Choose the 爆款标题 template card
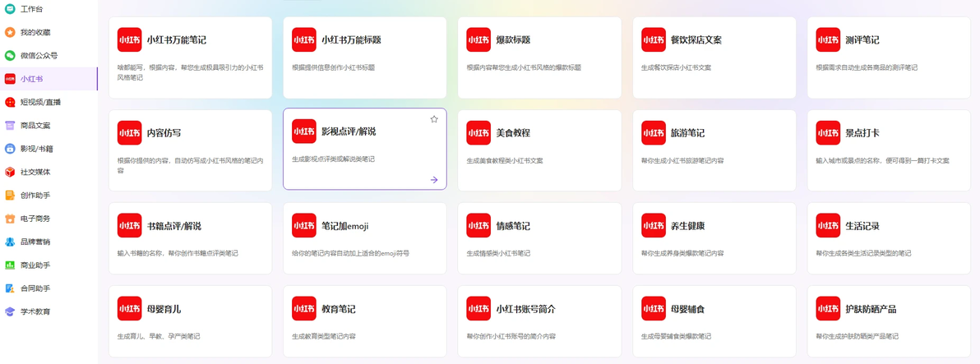The image size is (980, 364). [x=539, y=58]
